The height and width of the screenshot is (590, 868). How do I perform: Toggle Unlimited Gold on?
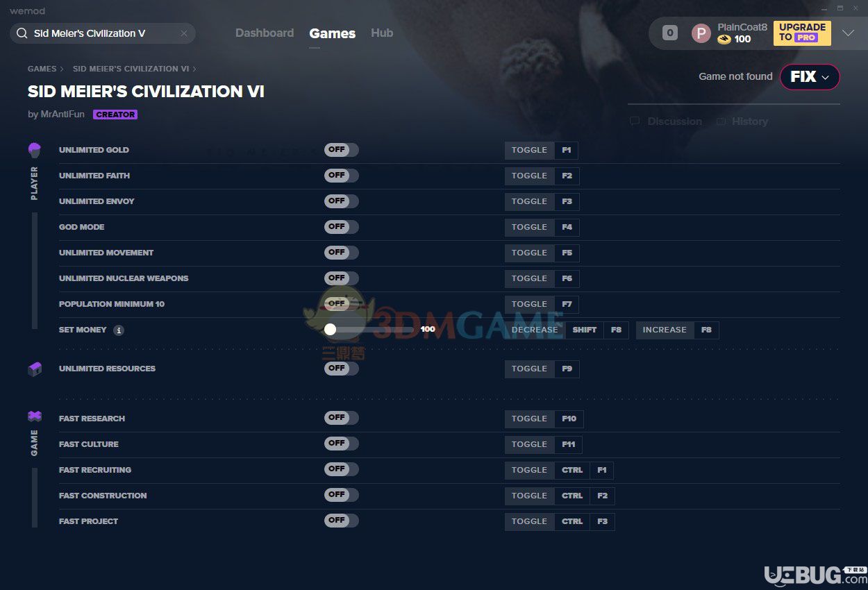pyautogui.click(x=342, y=150)
